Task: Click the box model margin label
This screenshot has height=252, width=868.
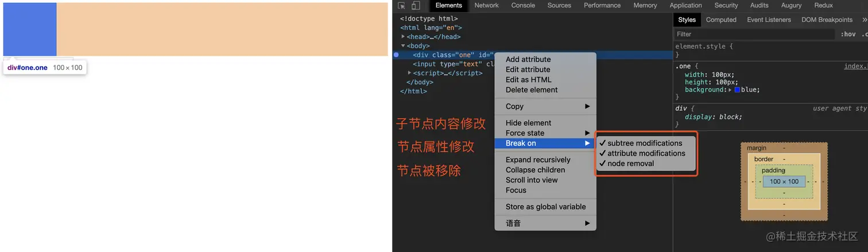Action: pyautogui.click(x=756, y=148)
